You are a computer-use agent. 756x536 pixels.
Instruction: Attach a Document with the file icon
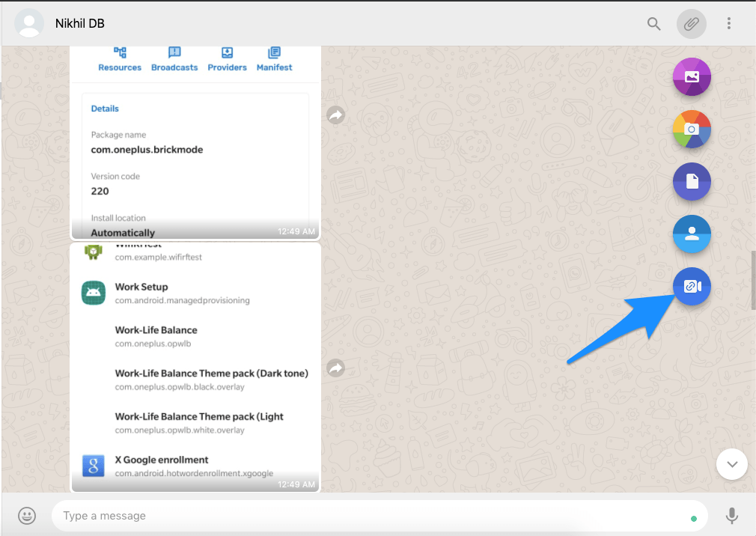point(692,182)
